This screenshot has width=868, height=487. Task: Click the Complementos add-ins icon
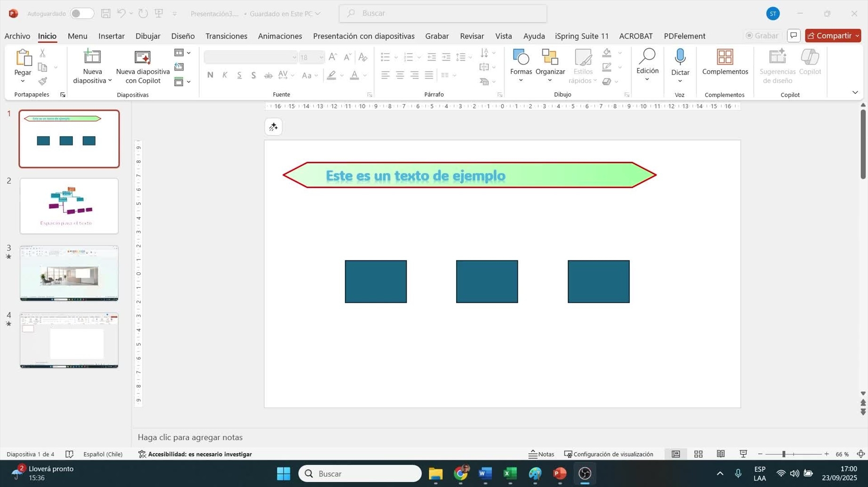(x=724, y=57)
